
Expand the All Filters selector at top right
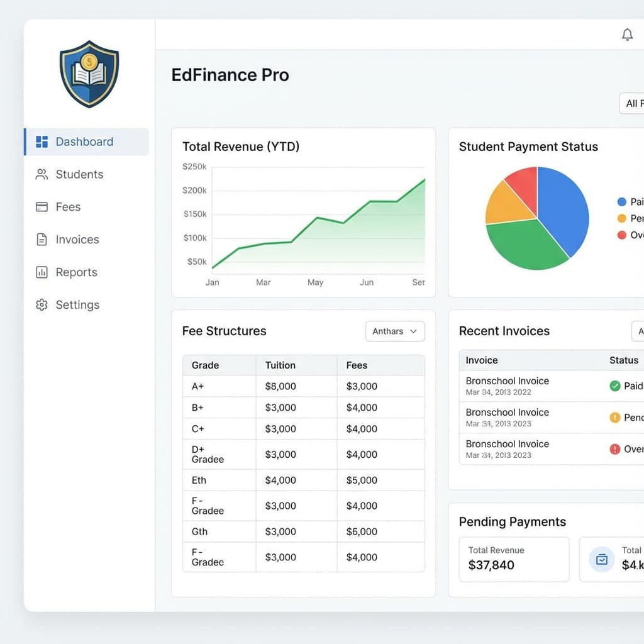634,104
